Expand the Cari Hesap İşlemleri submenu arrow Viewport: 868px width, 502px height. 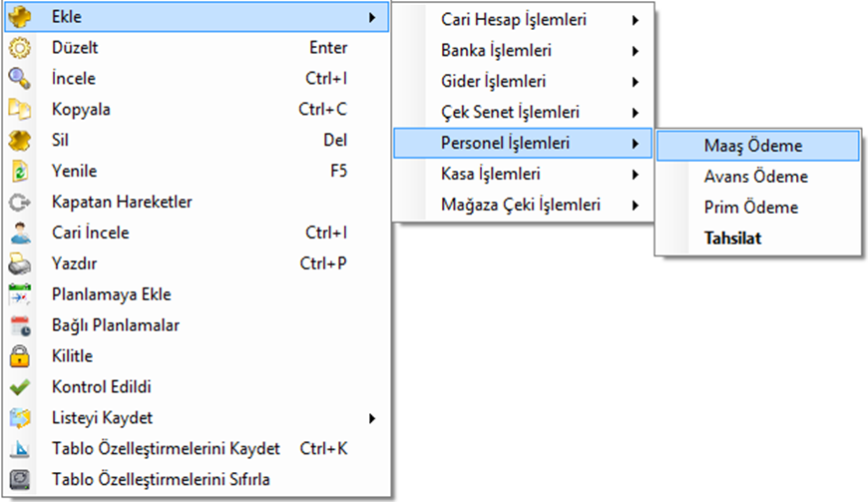pos(635,20)
